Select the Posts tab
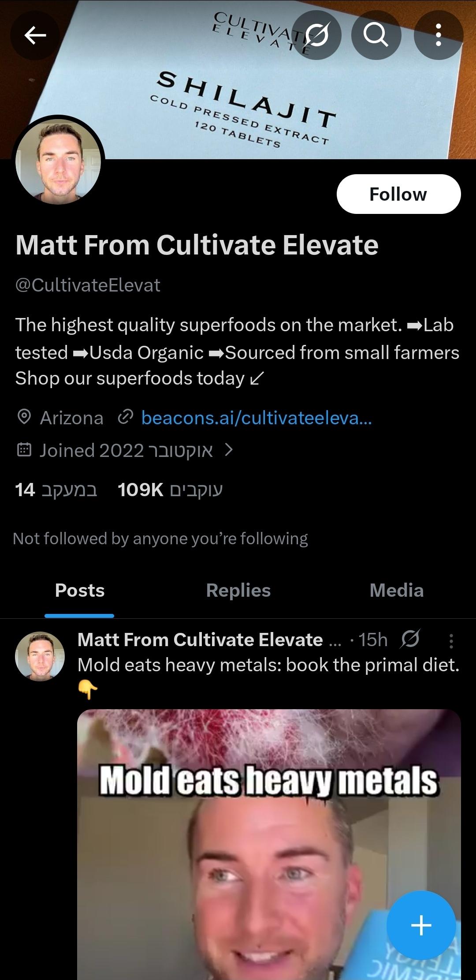 (x=80, y=590)
